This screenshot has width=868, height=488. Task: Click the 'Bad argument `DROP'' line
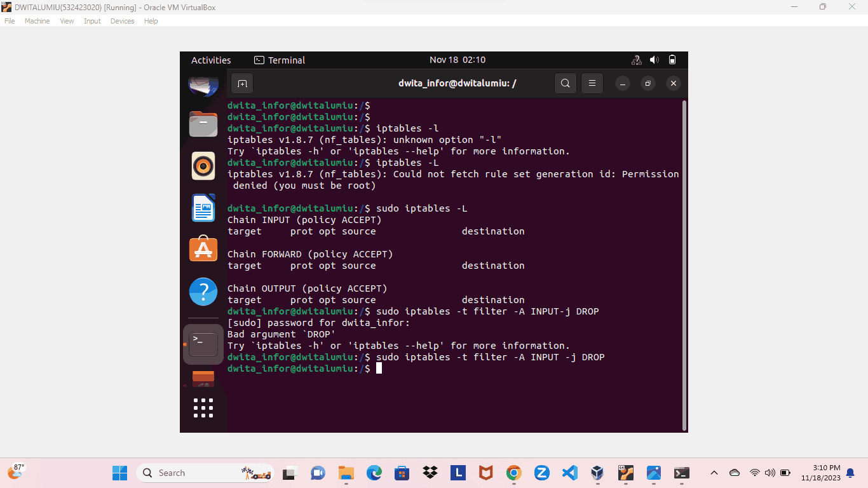pyautogui.click(x=281, y=334)
